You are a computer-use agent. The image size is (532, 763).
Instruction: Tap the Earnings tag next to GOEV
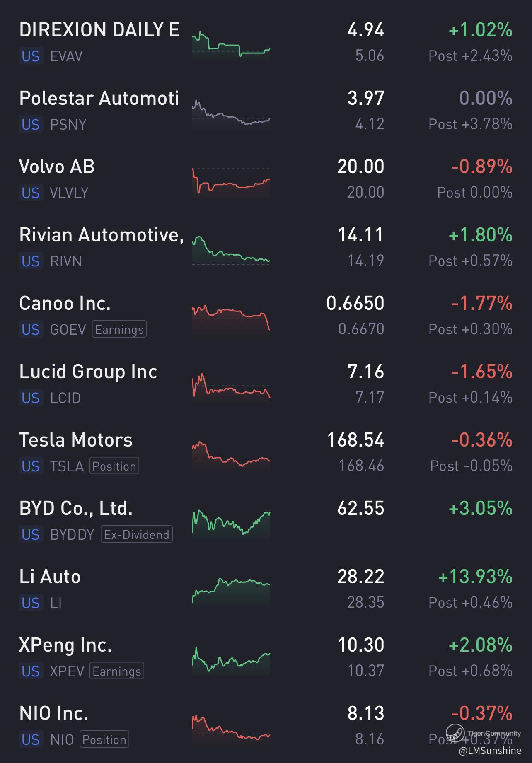(119, 329)
